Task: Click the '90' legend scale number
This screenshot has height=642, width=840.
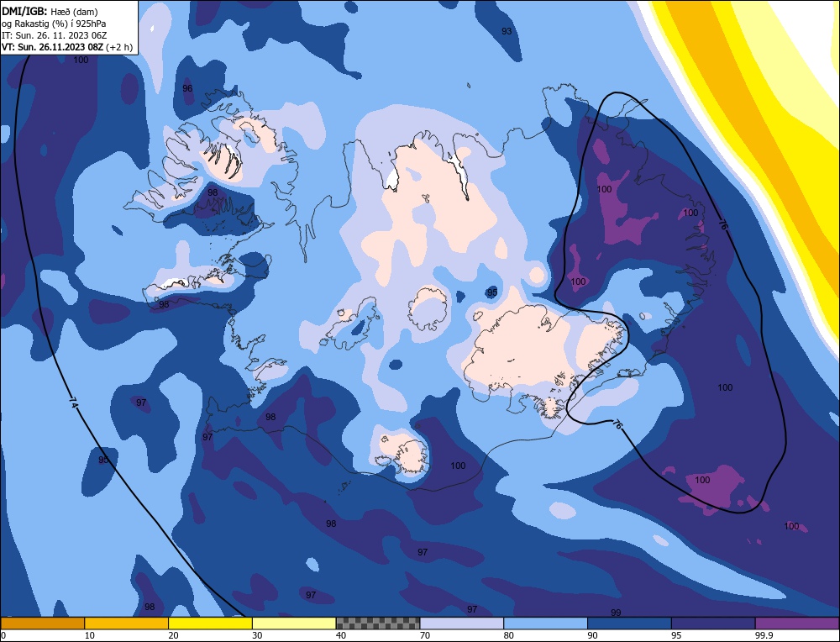Action: (593, 635)
